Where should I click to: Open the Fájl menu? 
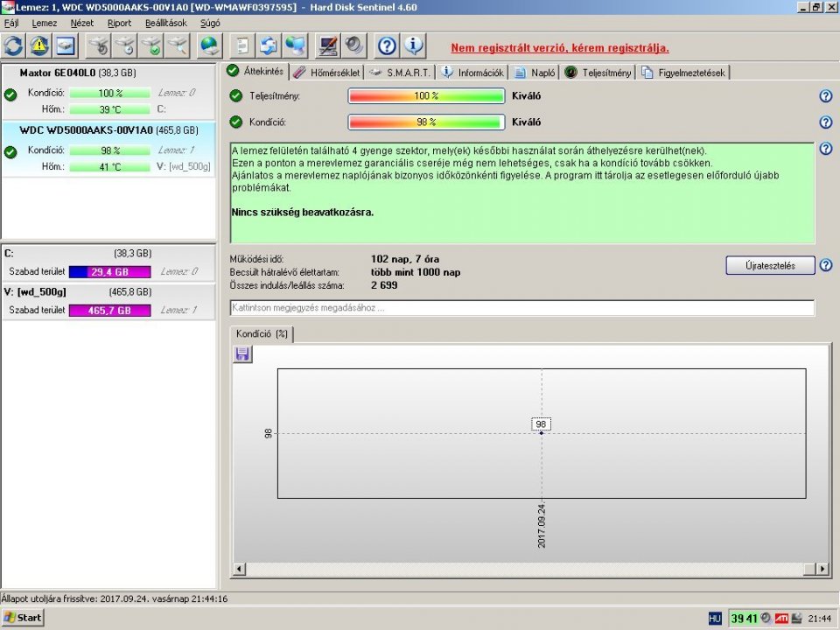(11, 23)
